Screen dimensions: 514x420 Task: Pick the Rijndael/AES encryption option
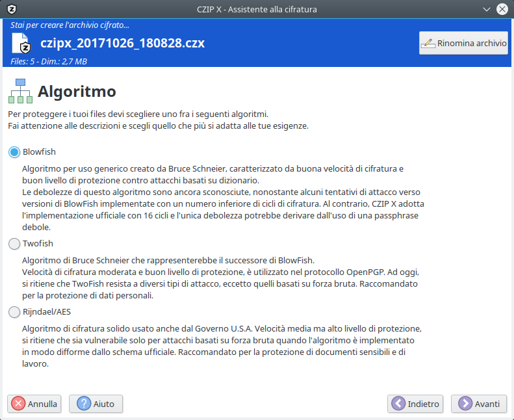(14, 312)
